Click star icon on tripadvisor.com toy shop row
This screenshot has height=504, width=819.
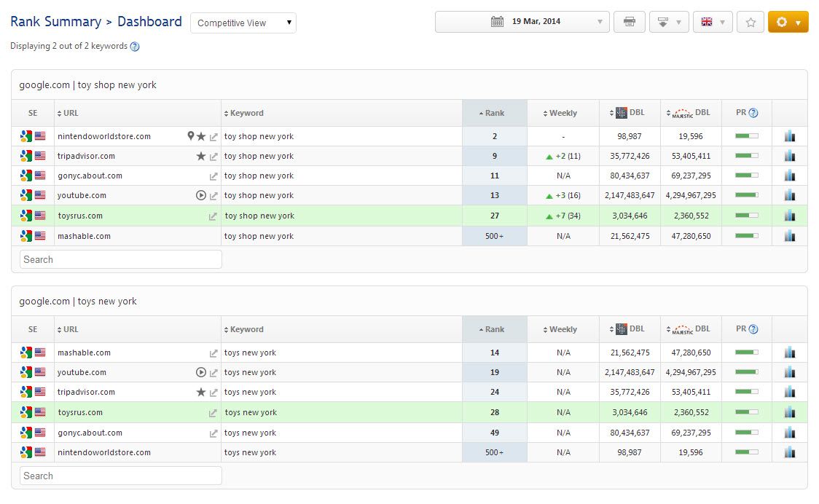[x=201, y=156]
